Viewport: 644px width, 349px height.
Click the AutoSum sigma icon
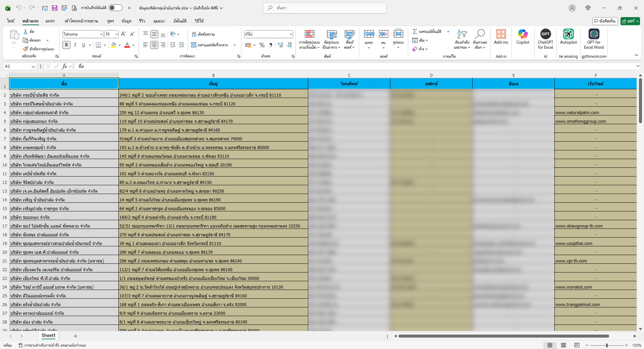[x=415, y=32]
